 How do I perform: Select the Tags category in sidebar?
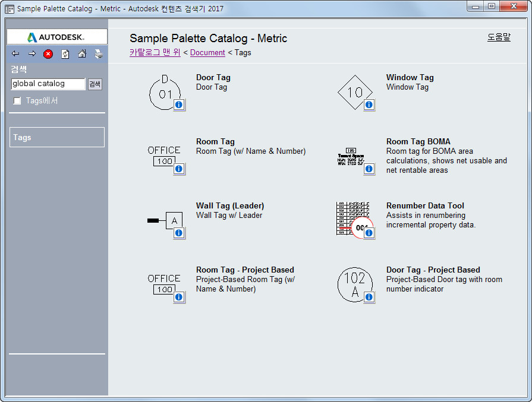pyautogui.click(x=57, y=137)
